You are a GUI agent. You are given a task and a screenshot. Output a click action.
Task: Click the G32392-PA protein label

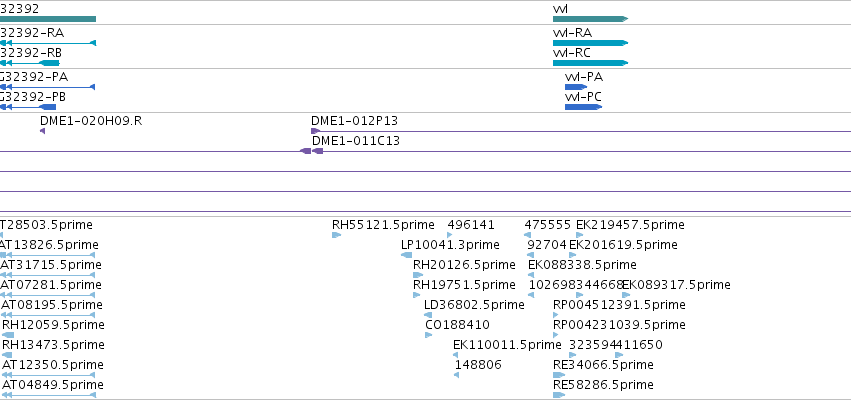(34, 77)
